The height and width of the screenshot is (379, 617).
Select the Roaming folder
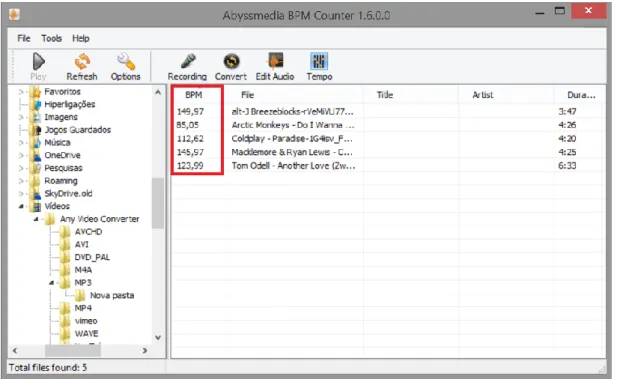click(61, 181)
